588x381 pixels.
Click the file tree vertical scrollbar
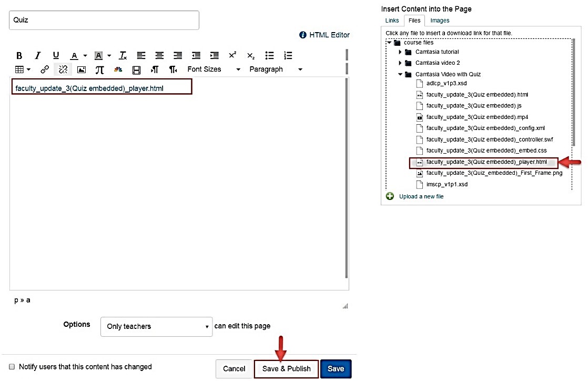coord(573,92)
